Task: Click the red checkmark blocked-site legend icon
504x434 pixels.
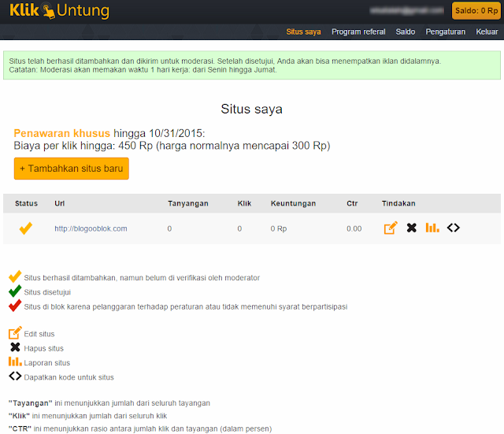Action: [15, 306]
